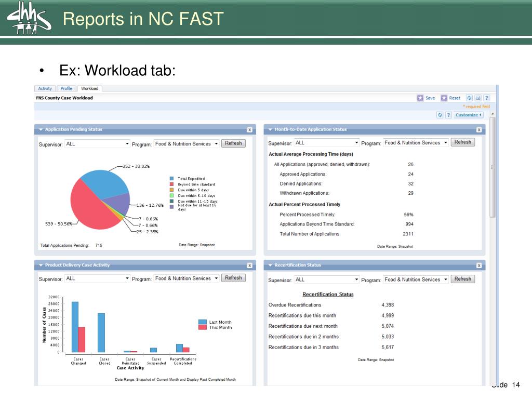
Task: Click the Overdue Recertifications value 4,398
Action: tap(388, 305)
